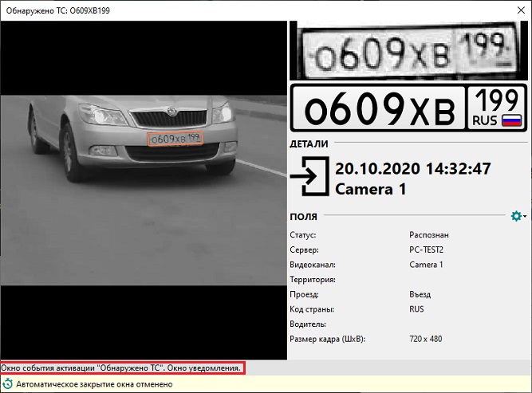Click the automatic closing cancelled message
Screen dimensions: 532x393
click(x=94, y=384)
